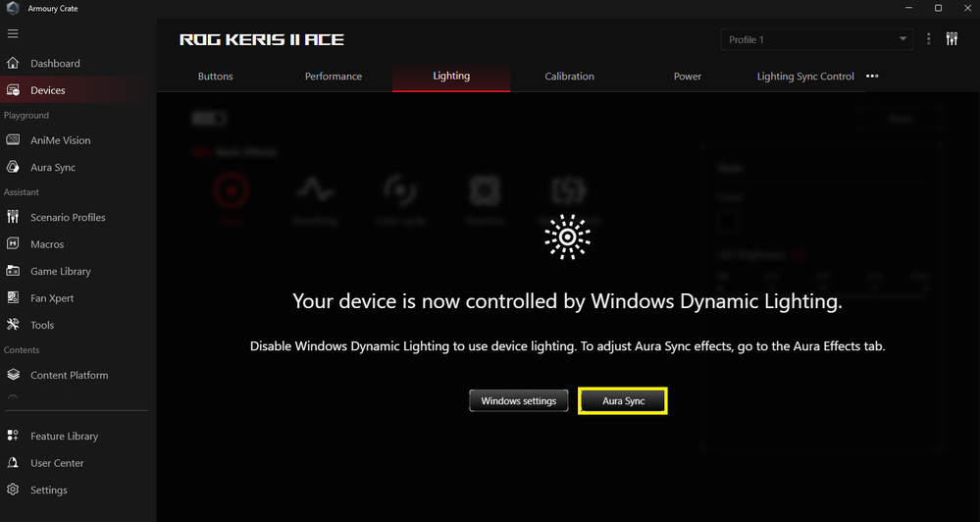This screenshot has width=980, height=522.
Task: Open the Power tab
Action: pyautogui.click(x=688, y=77)
